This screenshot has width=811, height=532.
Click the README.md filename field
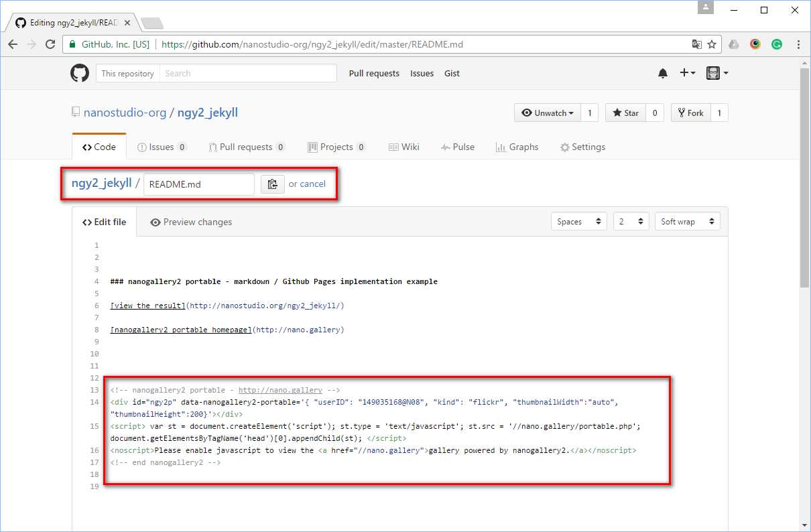[x=199, y=184]
